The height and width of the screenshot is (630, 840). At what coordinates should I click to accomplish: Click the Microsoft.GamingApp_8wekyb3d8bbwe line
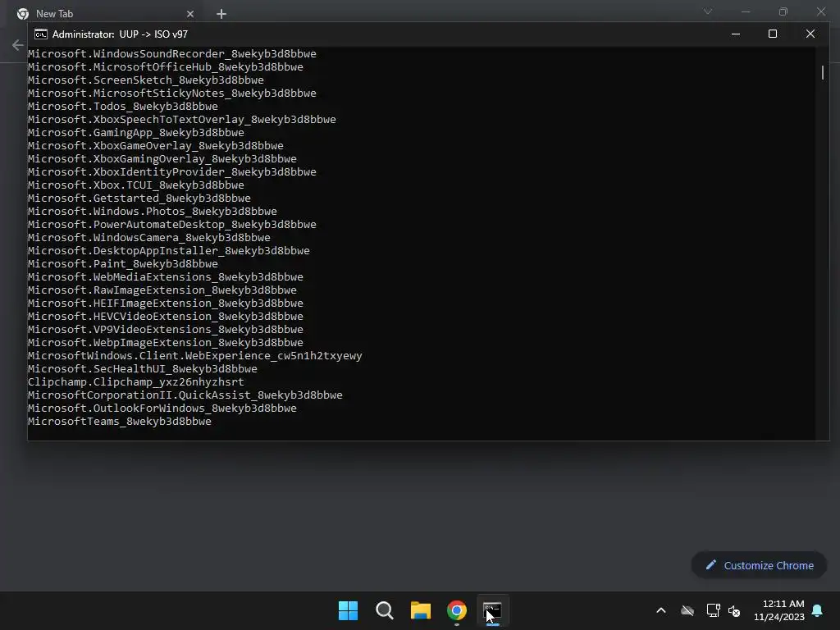[x=136, y=132]
